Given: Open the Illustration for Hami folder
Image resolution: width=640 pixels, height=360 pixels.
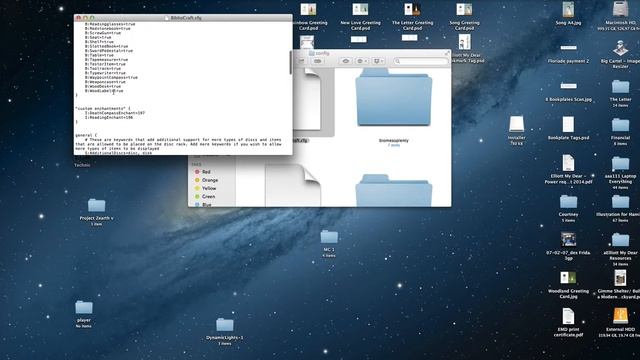Looking at the screenshot, I should [x=620, y=202].
